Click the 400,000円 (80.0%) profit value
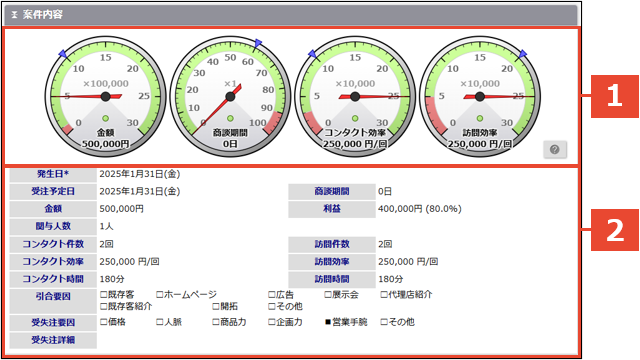 pos(420,209)
